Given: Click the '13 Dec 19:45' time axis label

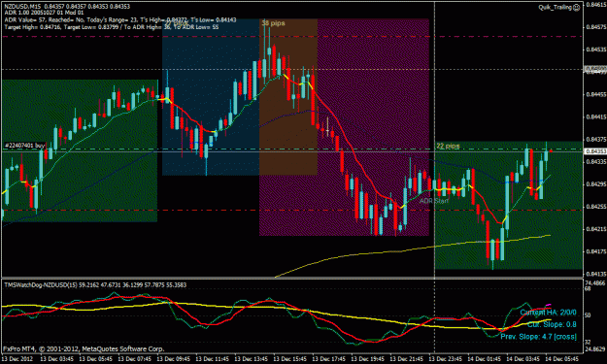Looking at the screenshot, I should coord(368,358).
